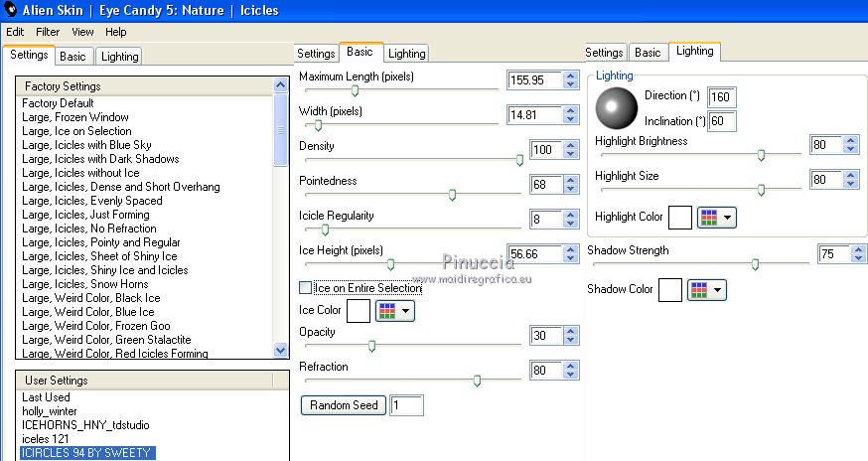Select 'Large, Icicles with Blue Sky' preset
Viewport: 868px width, 461px height.
click(86, 145)
